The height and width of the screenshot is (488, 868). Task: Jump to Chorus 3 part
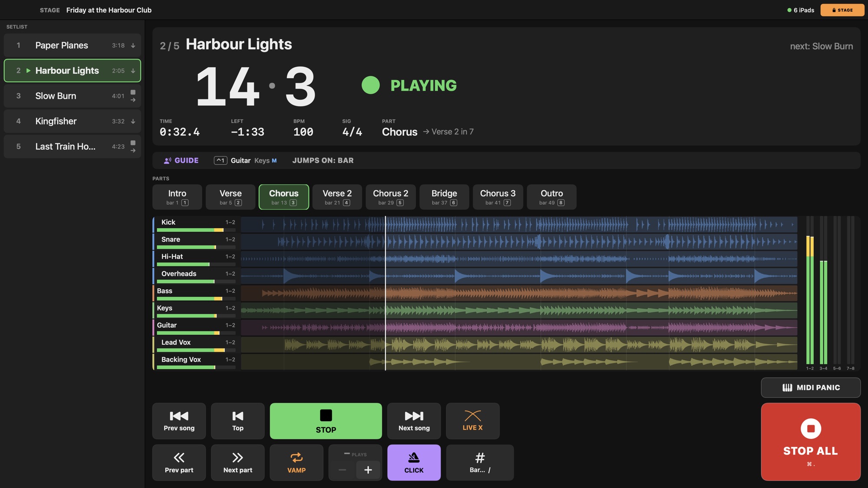pyautogui.click(x=498, y=197)
